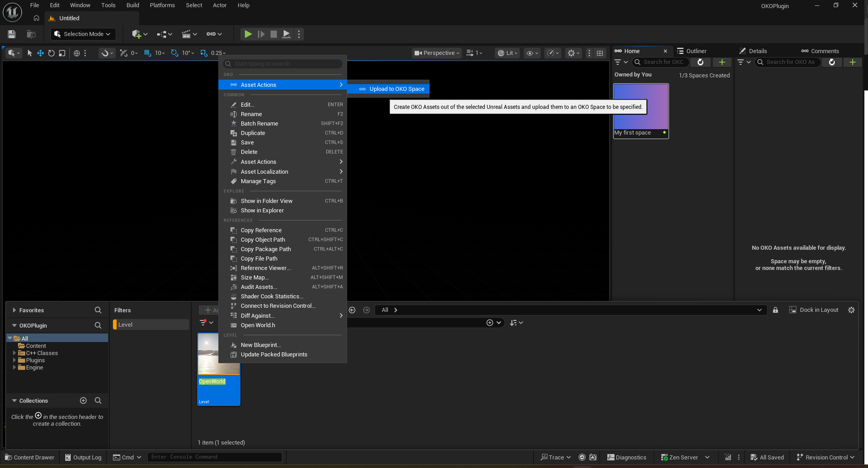Add a new OKO space
This screenshot has height=468, width=868.
tap(722, 62)
